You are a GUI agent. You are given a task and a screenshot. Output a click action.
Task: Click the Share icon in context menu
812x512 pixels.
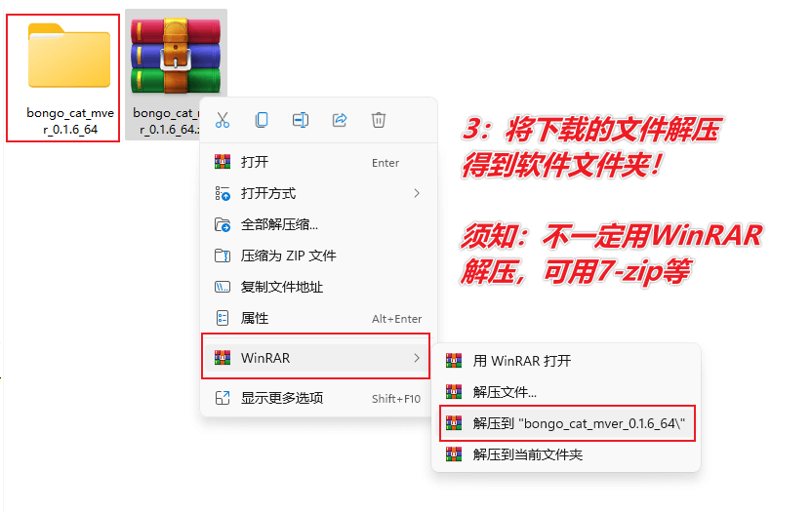[x=340, y=120]
